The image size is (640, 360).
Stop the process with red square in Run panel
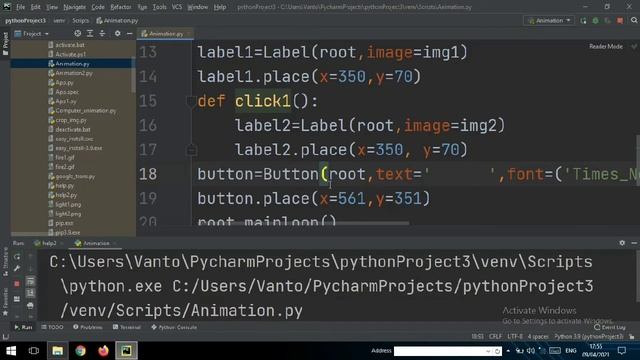(x=17, y=283)
